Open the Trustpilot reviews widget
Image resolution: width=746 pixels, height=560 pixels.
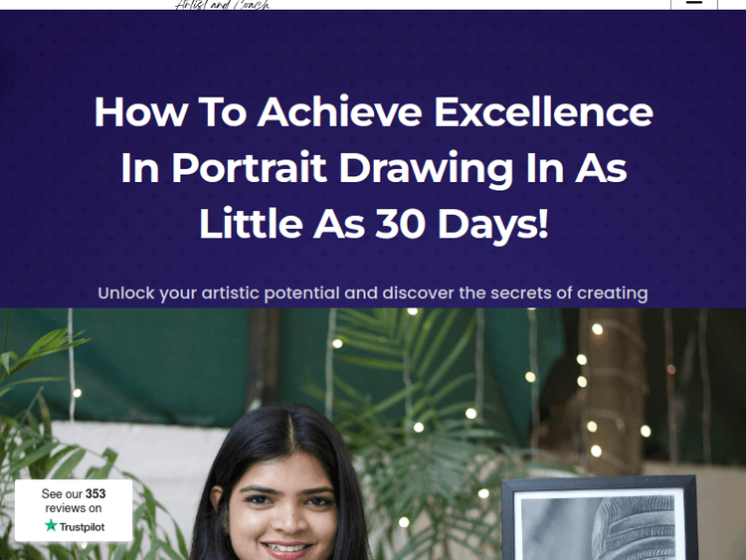[74, 510]
